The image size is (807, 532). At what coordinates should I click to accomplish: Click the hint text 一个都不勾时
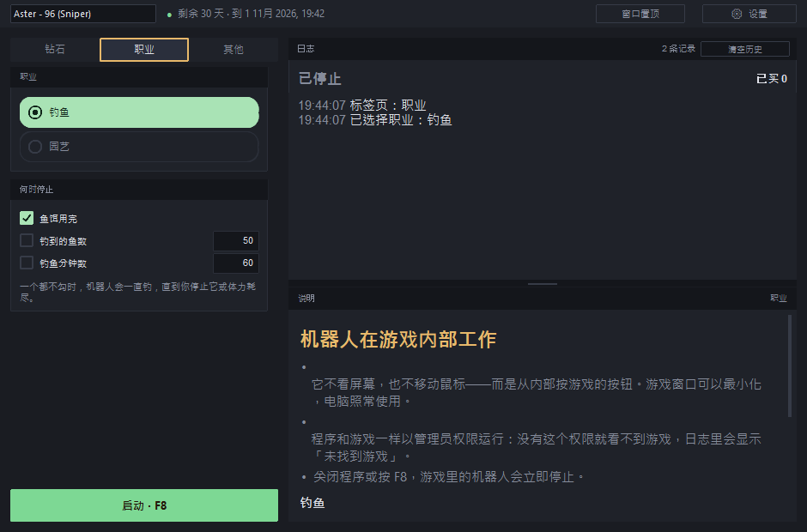[138, 292]
